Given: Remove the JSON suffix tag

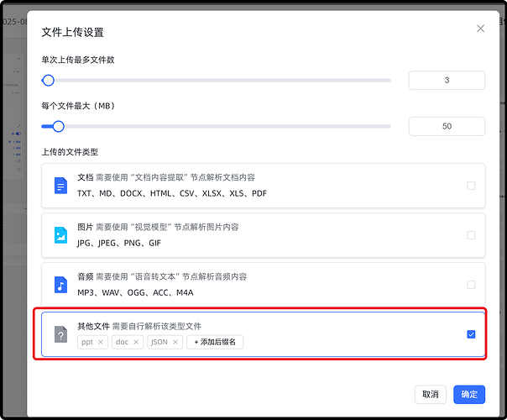Looking at the screenshot, I should [x=175, y=342].
